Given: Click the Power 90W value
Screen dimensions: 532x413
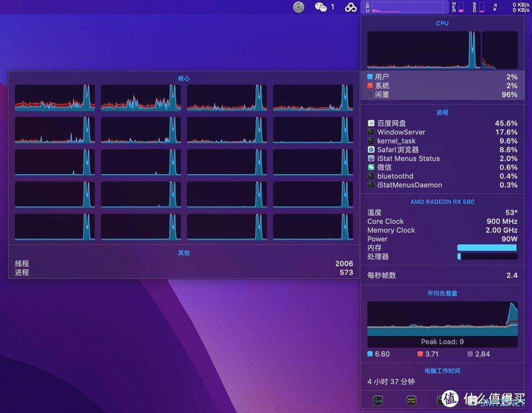Looking at the screenshot, I should point(509,239).
